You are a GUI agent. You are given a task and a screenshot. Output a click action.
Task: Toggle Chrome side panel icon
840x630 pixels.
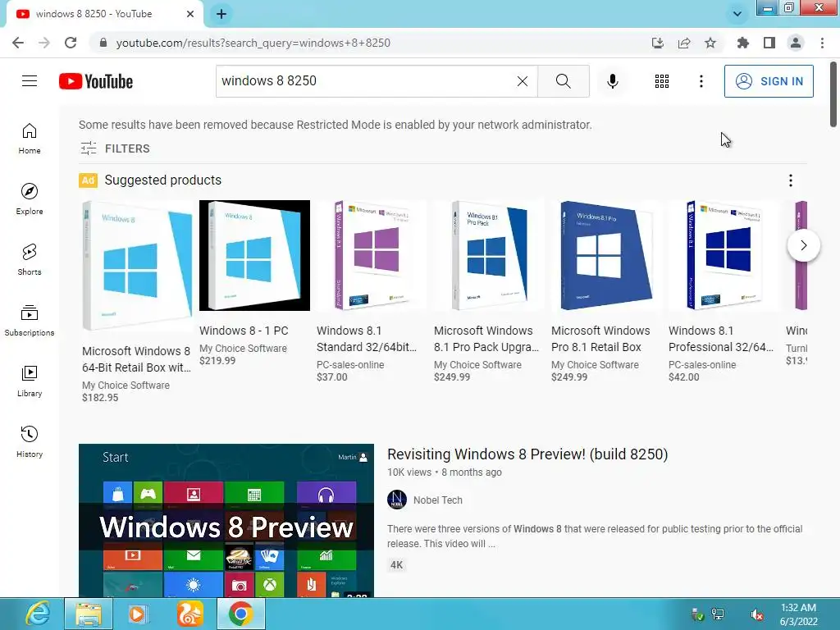point(769,43)
